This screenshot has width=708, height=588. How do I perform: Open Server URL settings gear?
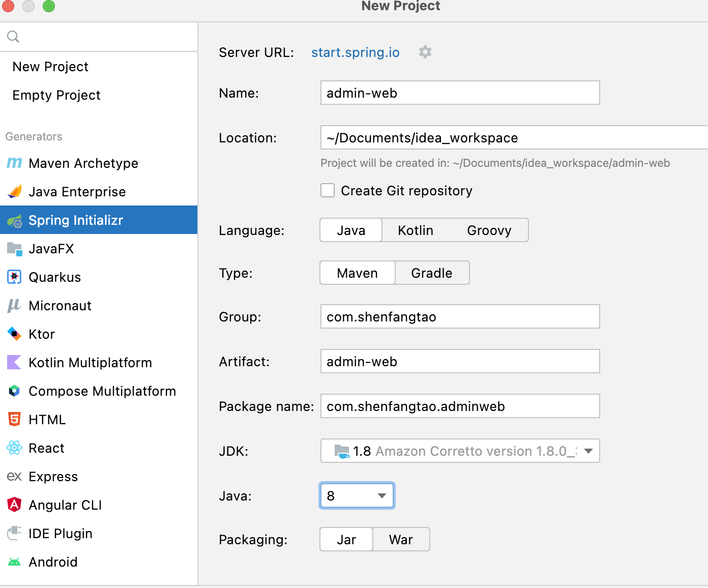pos(425,52)
